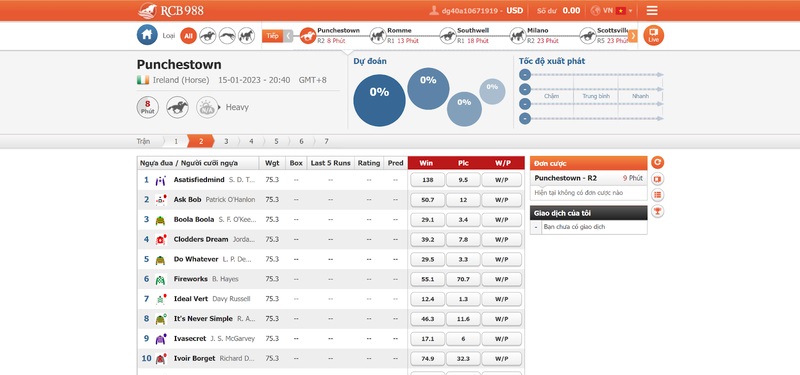Select the All race type filter
Screen dimensions: 800x375
[189, 35]
